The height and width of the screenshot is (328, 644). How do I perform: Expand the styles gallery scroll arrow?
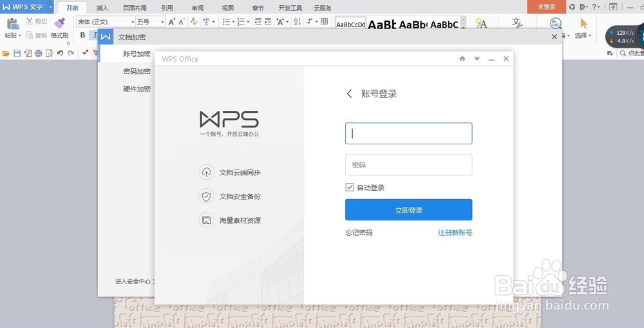point(463,28)
